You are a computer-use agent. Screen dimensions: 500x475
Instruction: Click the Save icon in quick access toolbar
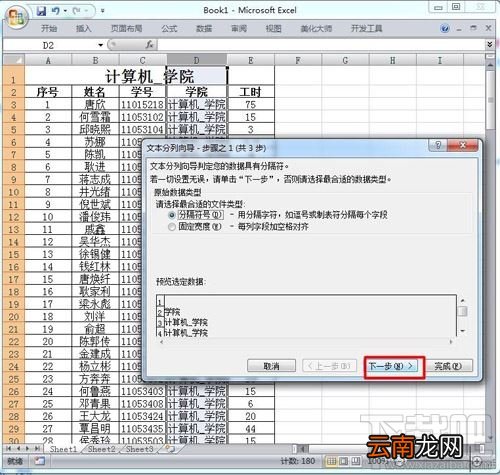pyautogui.click(x=41, y=11)
